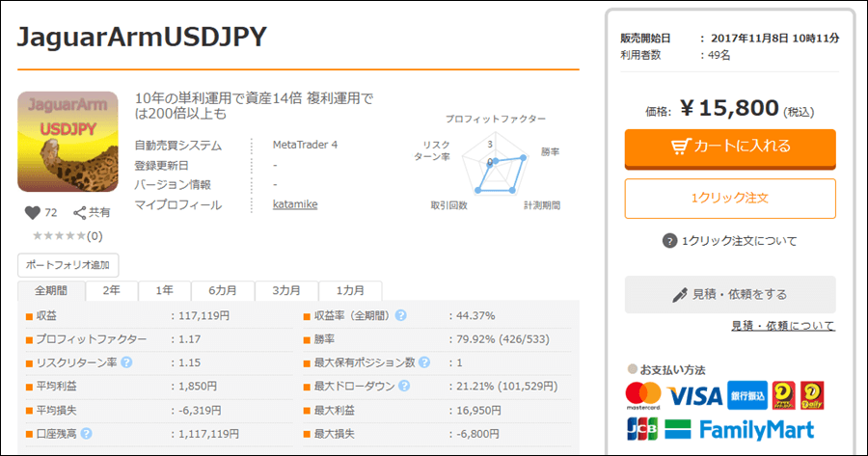Click the favorites count 72
The image size is (868, 456).
pos(51,212)
